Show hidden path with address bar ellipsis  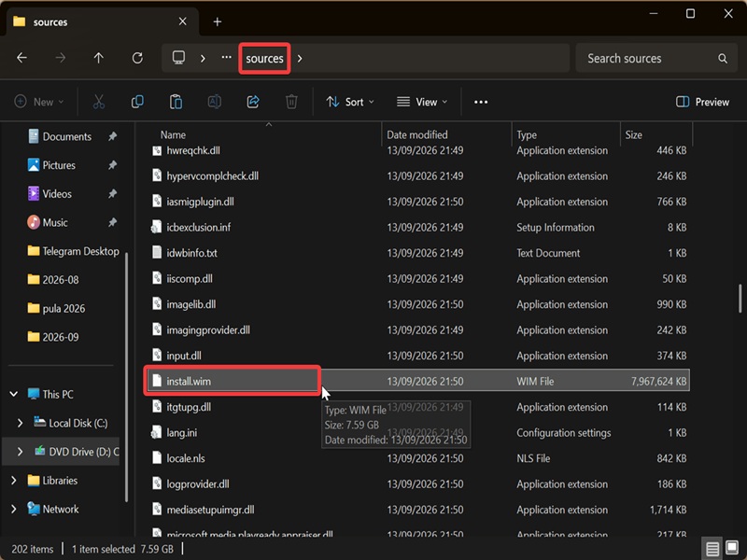226,58
